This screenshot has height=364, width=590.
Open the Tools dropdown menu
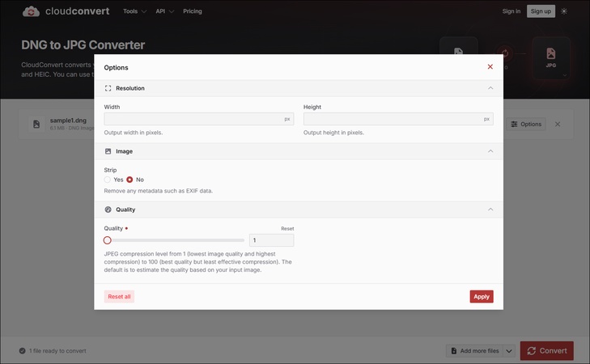134,11
